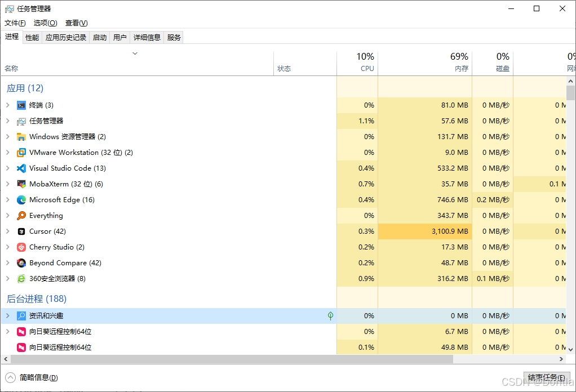This screenshot has width=576, height=392.
Task: Click the VMware Workstation icon
Action: pyautogui.click(x=21, y=153)
